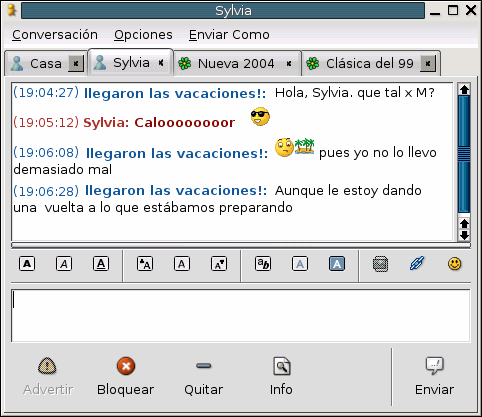This screenshot has height=417, width=482.
Task: Open the Opciones menu
Action: click(x=143, y=35)
